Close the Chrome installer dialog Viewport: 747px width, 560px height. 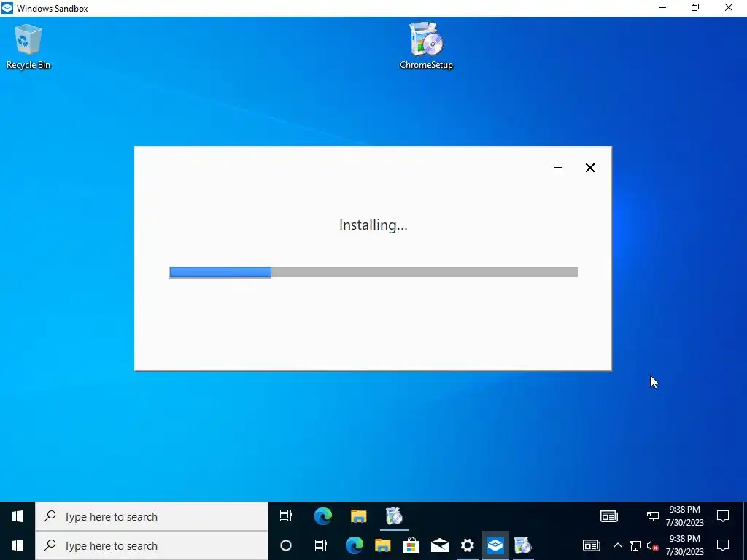point(589,168)
